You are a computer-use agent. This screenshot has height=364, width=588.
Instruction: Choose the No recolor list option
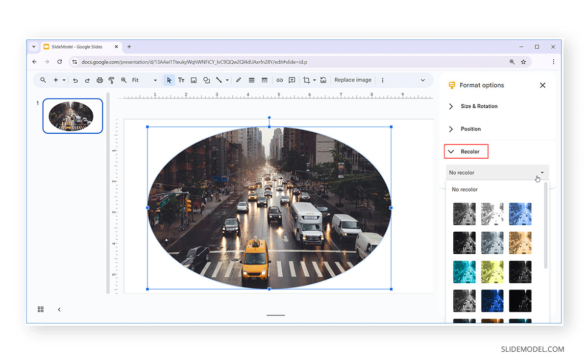point(465,190)
